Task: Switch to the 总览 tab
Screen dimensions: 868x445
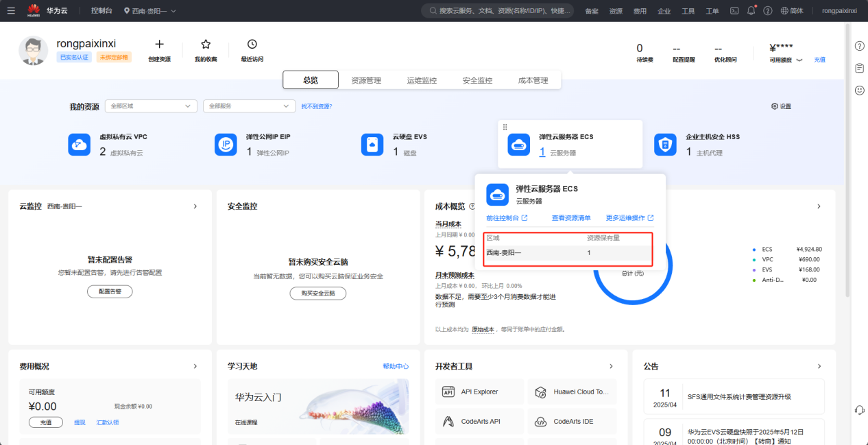Action: pos(311,80)
